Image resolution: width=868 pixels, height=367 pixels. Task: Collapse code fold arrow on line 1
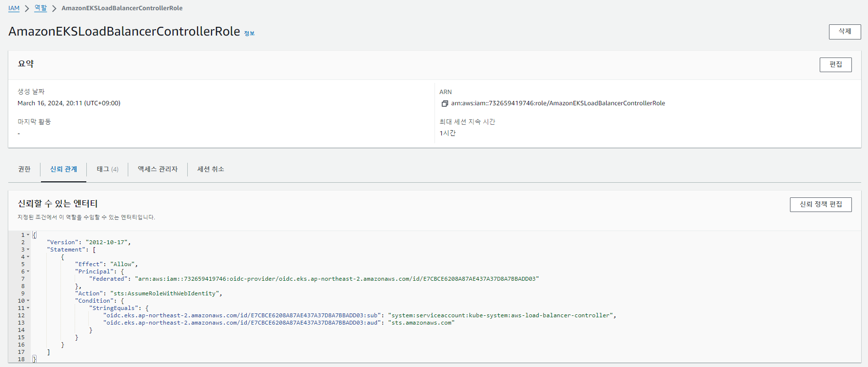coord(28,235)
